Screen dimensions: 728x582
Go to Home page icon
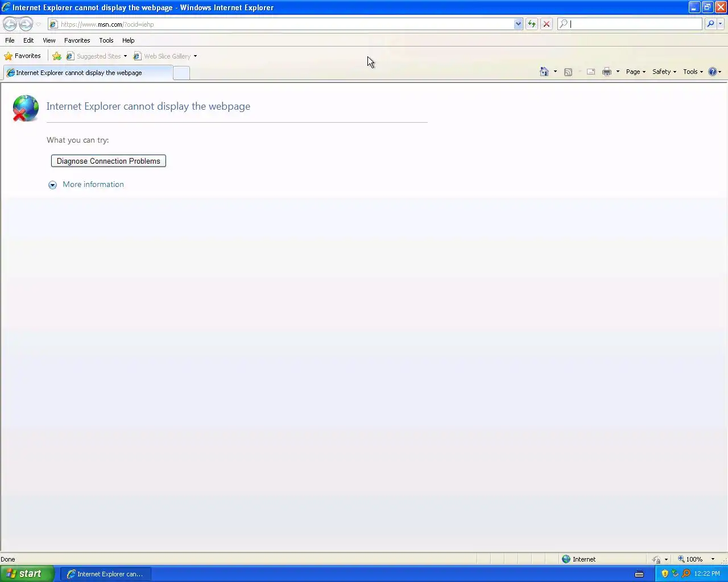[544, 72]
